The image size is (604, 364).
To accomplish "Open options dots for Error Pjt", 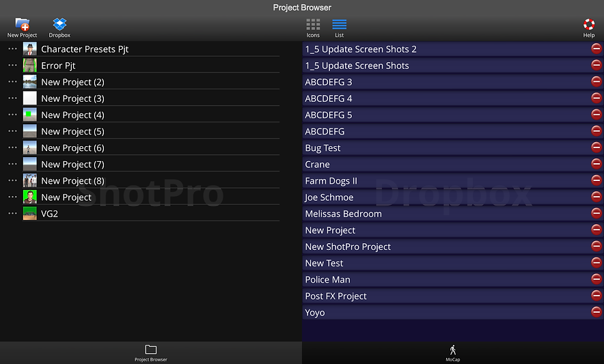I will pos(13,66).
